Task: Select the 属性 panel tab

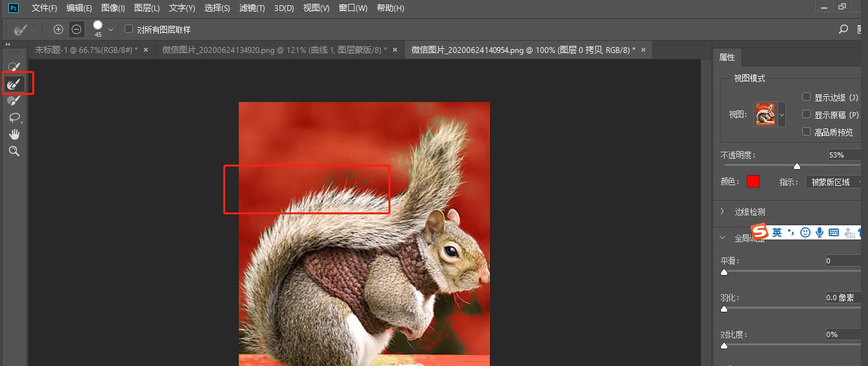Action: click(727, 57)
